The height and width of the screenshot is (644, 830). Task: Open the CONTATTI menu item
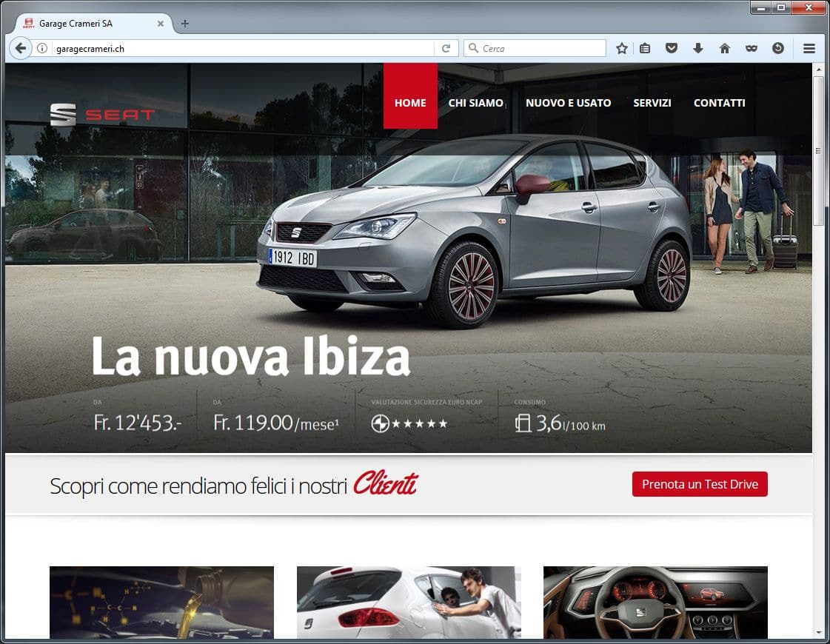[720, 103]
